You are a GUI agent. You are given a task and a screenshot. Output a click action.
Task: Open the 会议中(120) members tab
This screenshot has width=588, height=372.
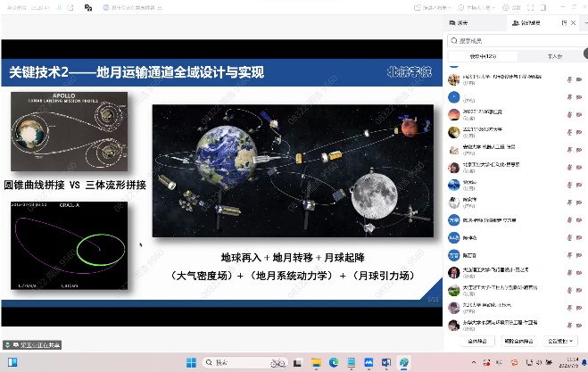click(x=484, y=56)
